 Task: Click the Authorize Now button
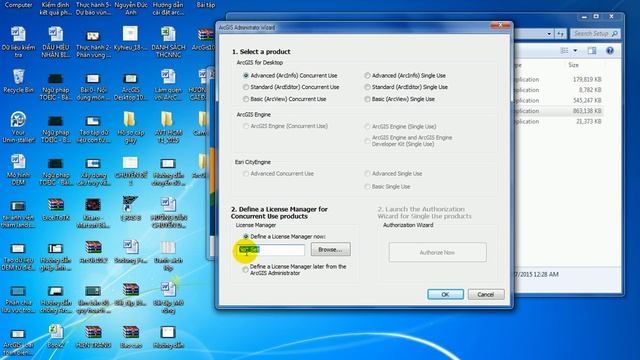437,253
